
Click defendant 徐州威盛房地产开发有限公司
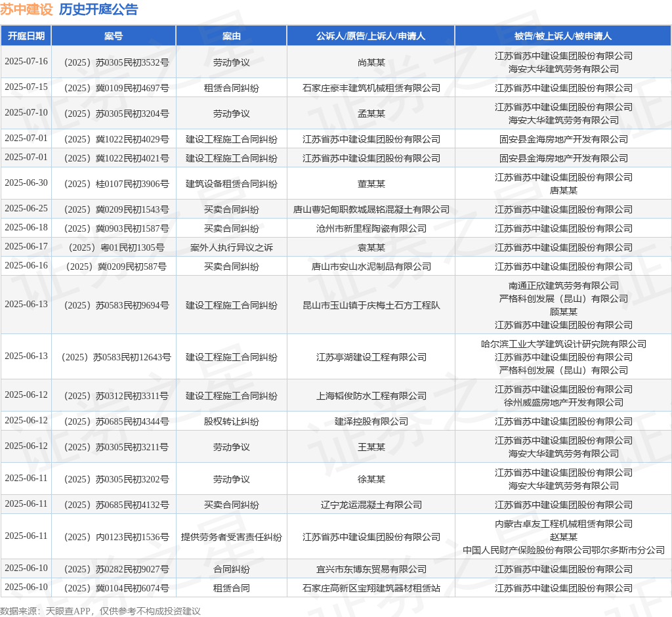coord(563,402)
